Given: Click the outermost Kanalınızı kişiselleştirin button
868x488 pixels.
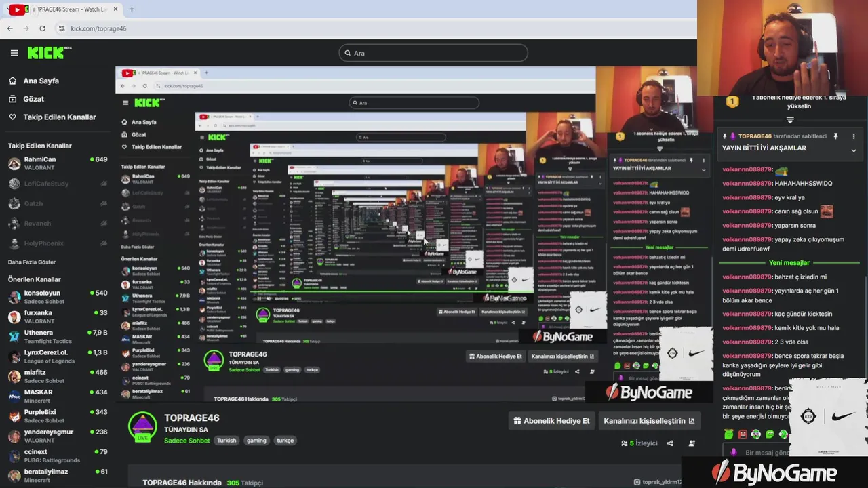Looking at the screenshot, I should [649, 421].
